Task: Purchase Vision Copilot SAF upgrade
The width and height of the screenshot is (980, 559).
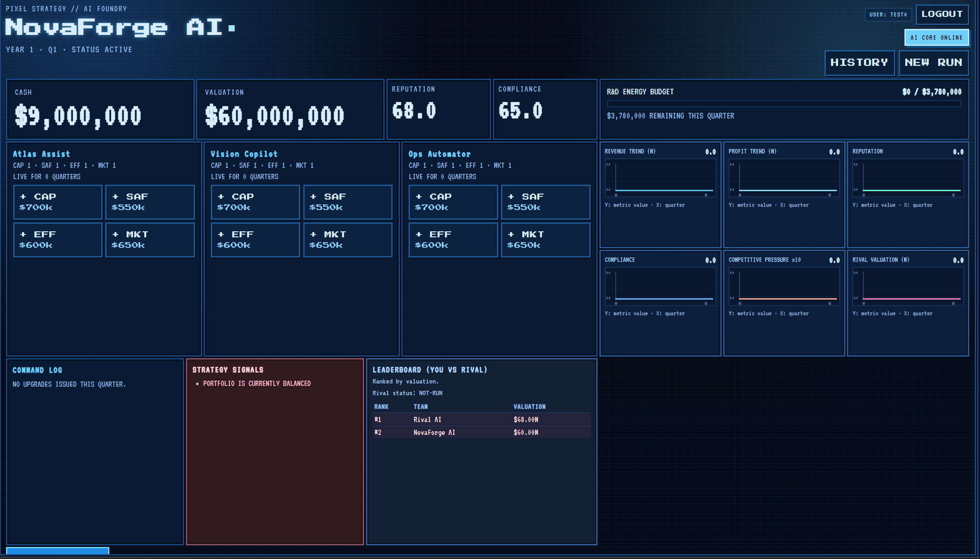Action: click(348, 202)
